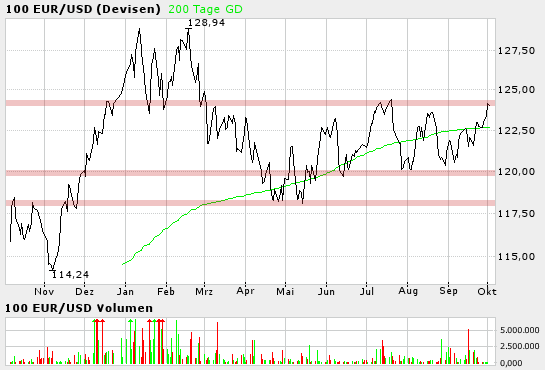Click the '125,00' price axis value
Screen dimensions: 545x370
coord(516,90)
